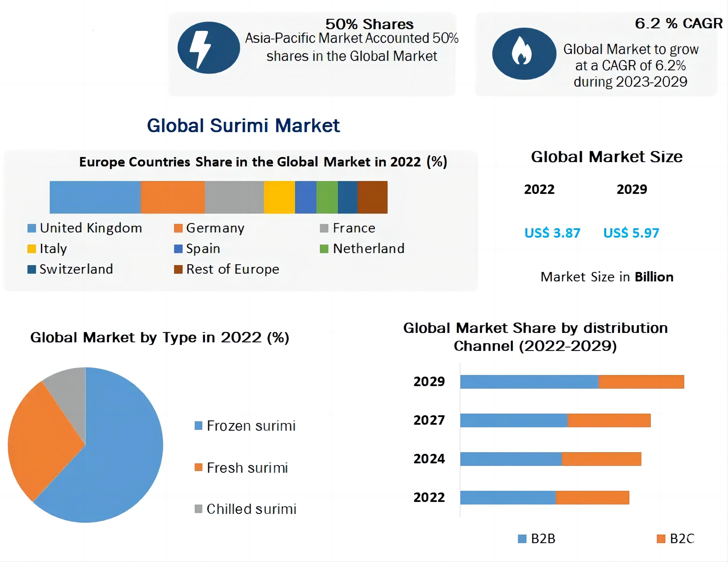Screen dimensions: 728x562
Task: Select the Chilled surimi legend marker
Action: (198, 509)
